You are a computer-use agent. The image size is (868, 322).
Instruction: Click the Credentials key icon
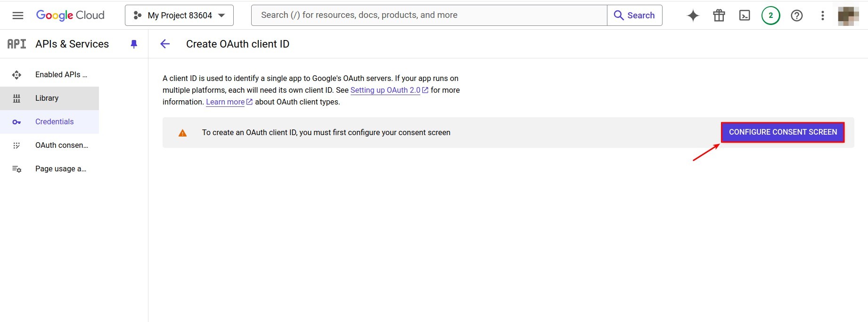[x=16, y=122]
